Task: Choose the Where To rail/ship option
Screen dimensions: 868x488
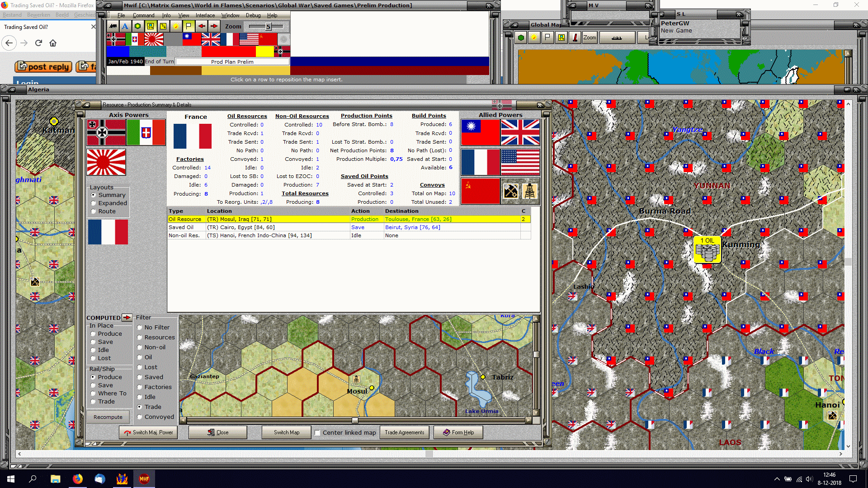Action: click(x=93, y=394)
